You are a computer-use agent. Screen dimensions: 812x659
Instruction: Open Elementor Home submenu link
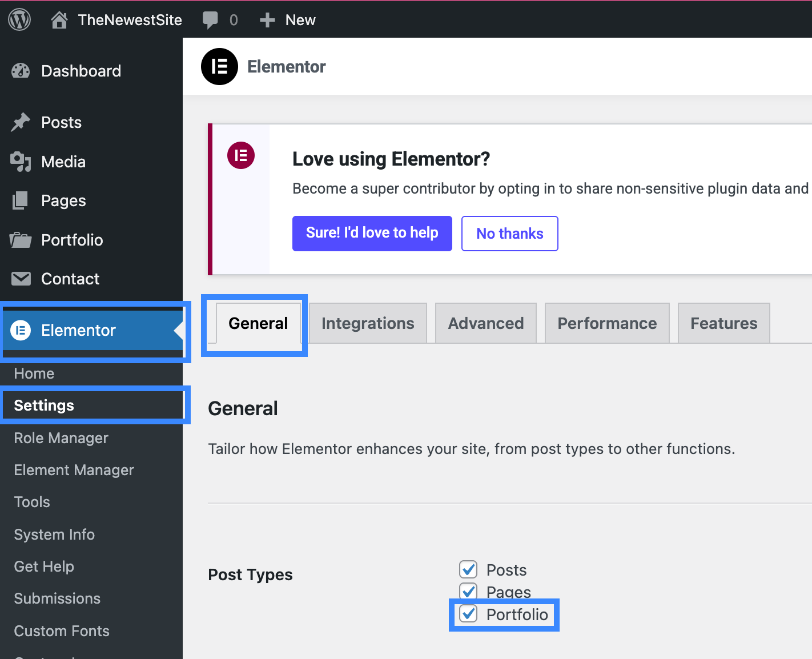34,373
